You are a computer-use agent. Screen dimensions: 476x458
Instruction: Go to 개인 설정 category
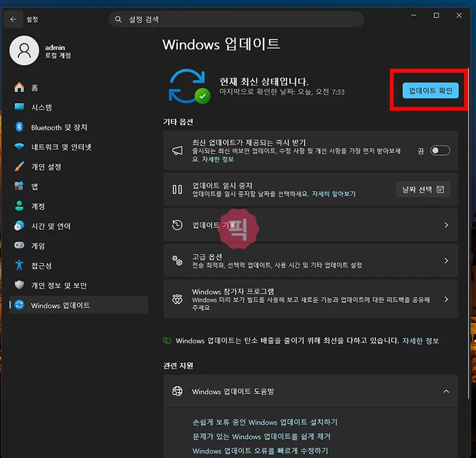pyautogui.click(x=79, y=167)
